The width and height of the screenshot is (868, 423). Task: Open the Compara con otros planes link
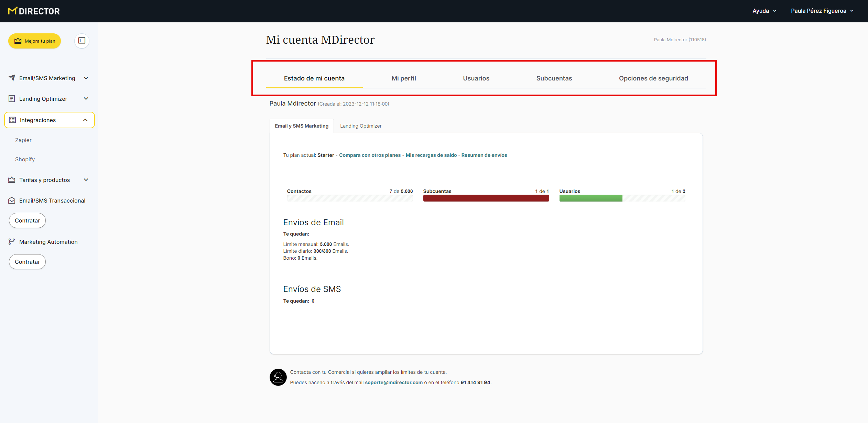point(370,155)
